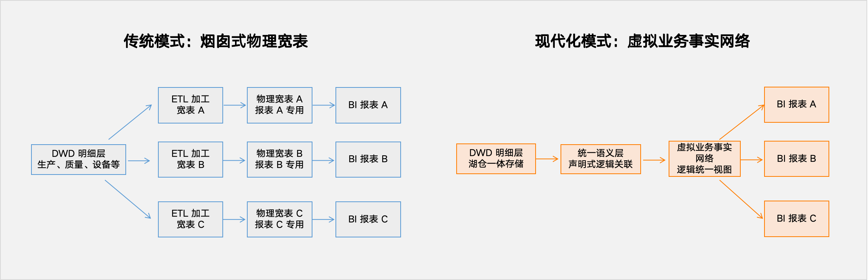This screenshot has width=868, height=280.
Task: Click the orange DWD 明细层 湖仓一体存储 box
Action: (496, 159)
